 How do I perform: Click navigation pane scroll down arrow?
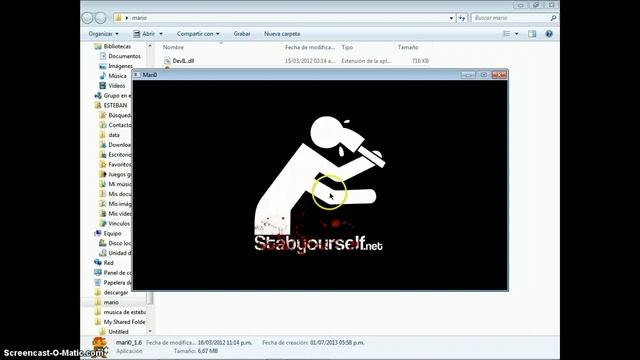150,331
